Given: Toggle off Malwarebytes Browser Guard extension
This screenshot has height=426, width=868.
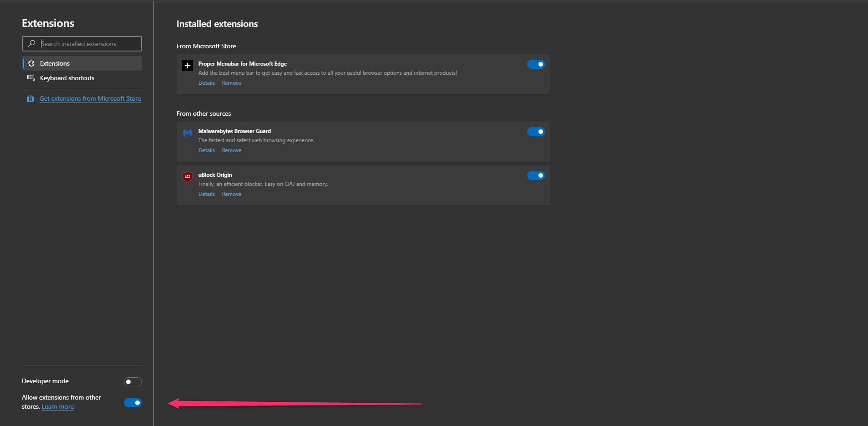Looking at the screenshot, I should pyautogui.click(x=536, y=132).
